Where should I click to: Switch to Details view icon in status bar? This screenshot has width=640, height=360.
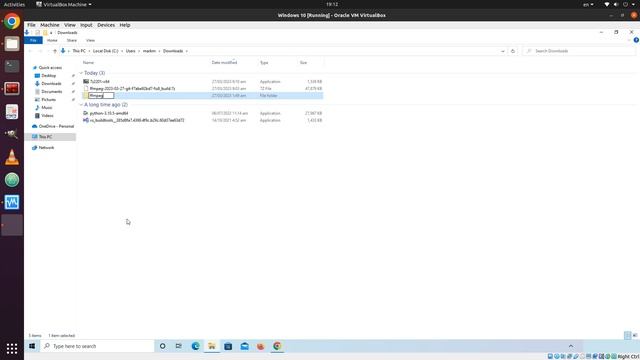(627, 336)
